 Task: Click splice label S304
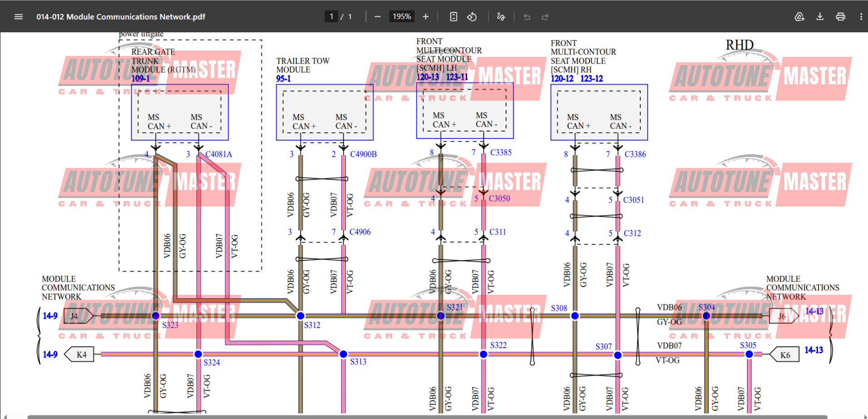(707, 308)
